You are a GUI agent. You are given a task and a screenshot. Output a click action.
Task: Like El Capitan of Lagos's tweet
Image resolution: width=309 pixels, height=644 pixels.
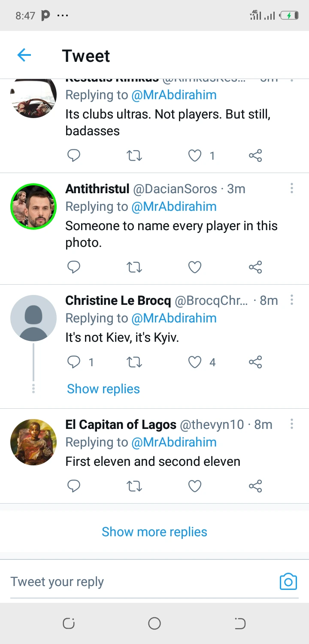coord(195,486)
